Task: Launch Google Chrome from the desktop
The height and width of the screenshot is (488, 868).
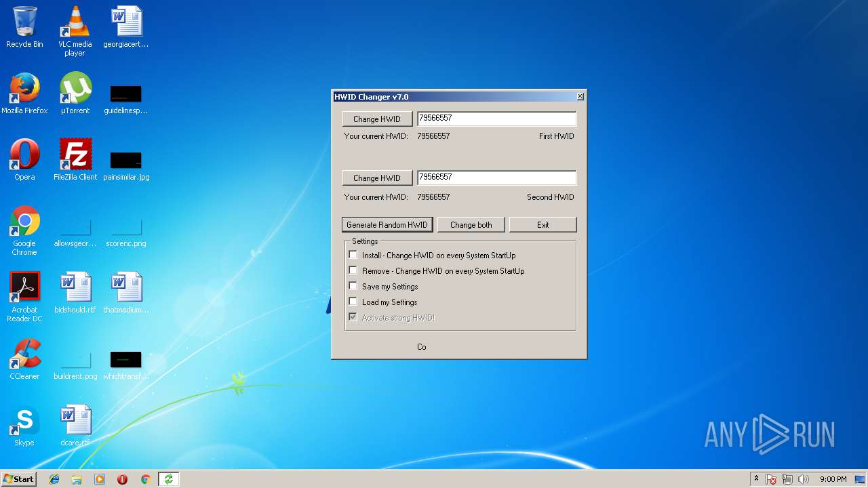Action: click(x=24, y=230)
